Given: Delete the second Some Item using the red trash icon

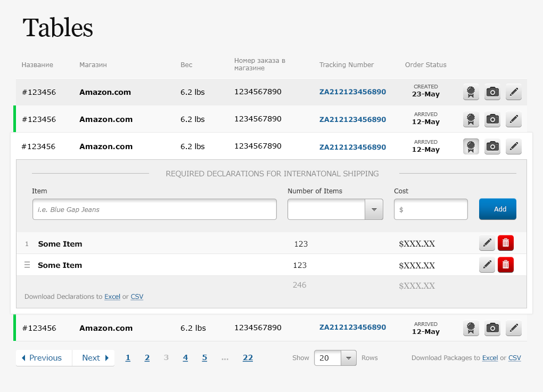Looking at the screenshot, I should [505, 264].
